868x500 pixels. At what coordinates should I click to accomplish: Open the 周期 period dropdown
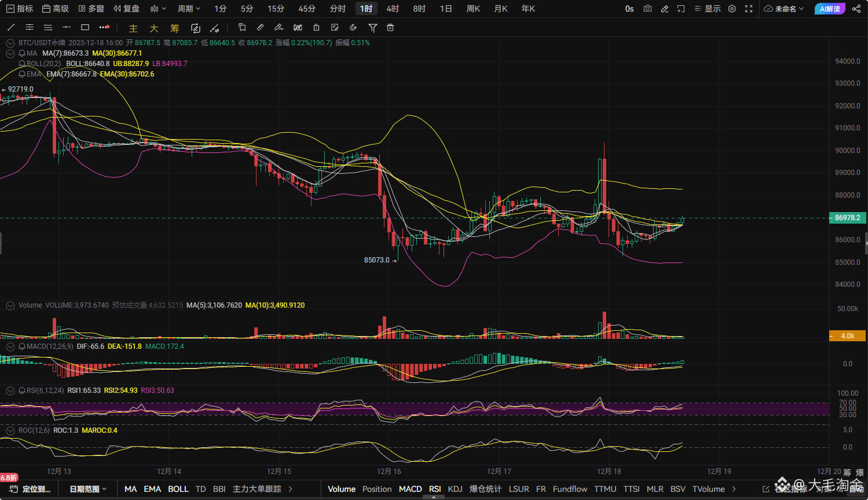click(x=189, y=9)
